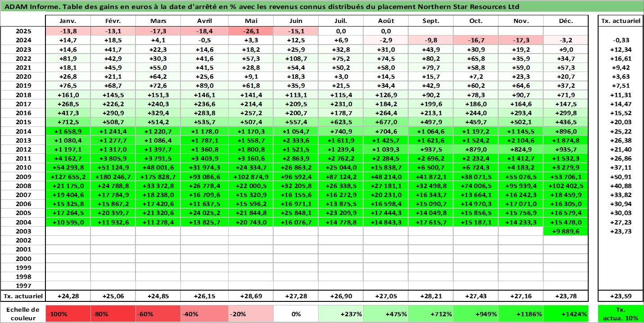Click the +54 293,8 cell in January 2010
The image size is (644, 323).
pyautogui.click(x=68, y=168)
